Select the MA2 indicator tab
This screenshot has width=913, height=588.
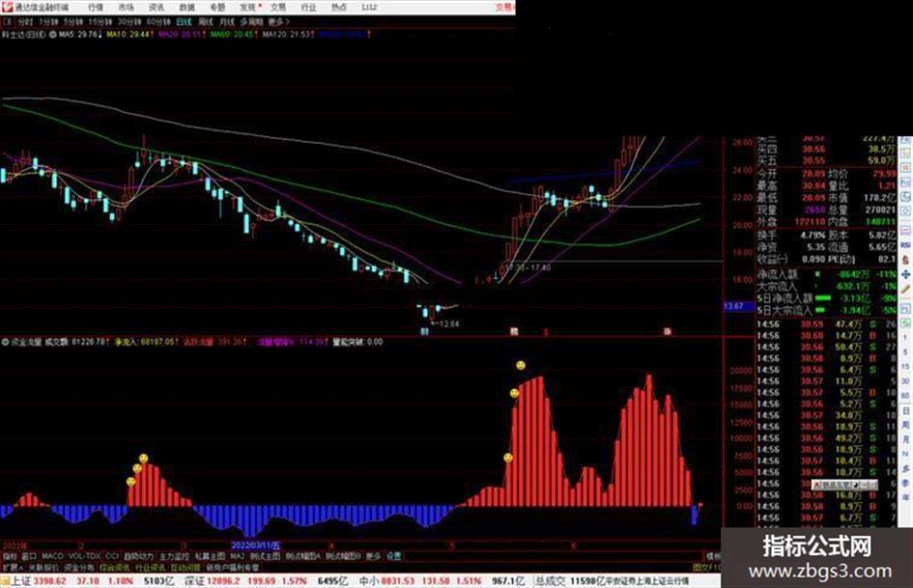[x=237, y=556]
